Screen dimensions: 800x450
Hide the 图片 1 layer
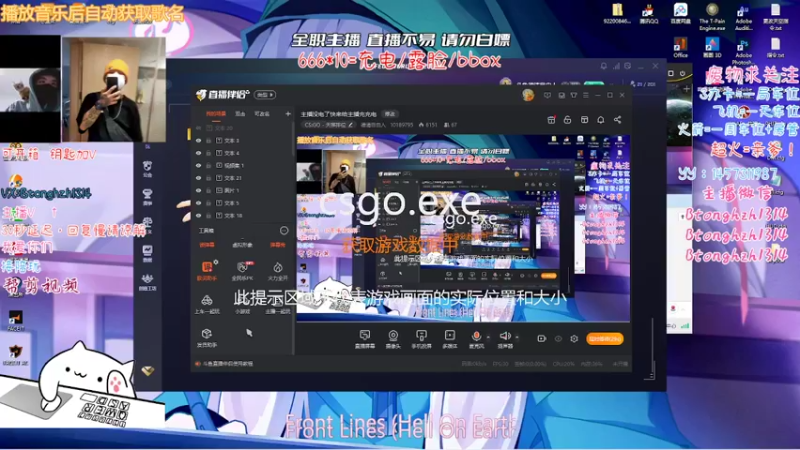(x=198, y=190)
